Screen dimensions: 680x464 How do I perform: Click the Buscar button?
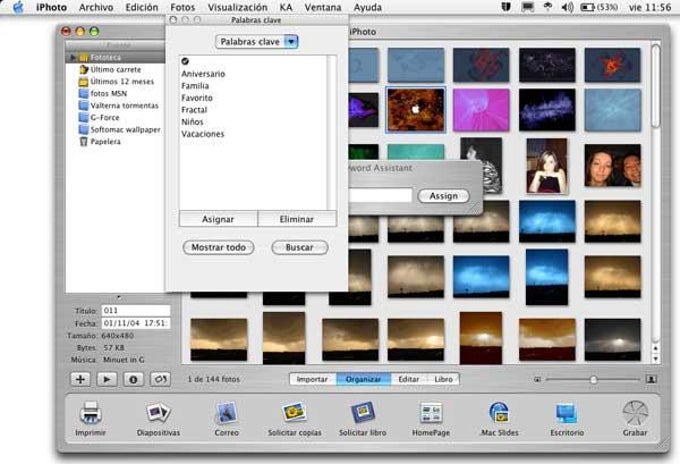[x=300, y=248]
